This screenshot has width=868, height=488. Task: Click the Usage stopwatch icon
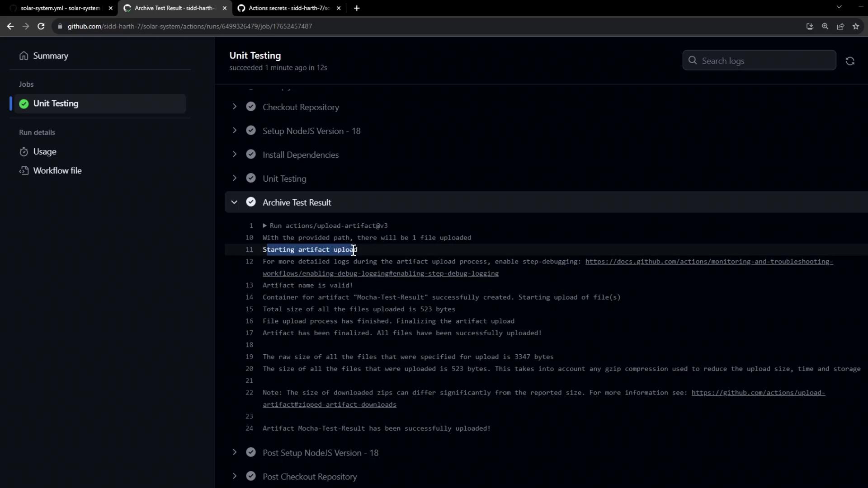(x=24, y=152)
